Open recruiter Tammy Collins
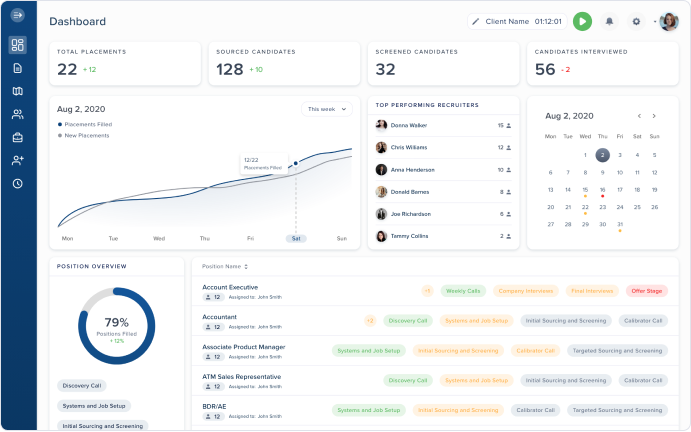Image resolution: width=691 pixels, height=432 pixels. click(443, 236)
